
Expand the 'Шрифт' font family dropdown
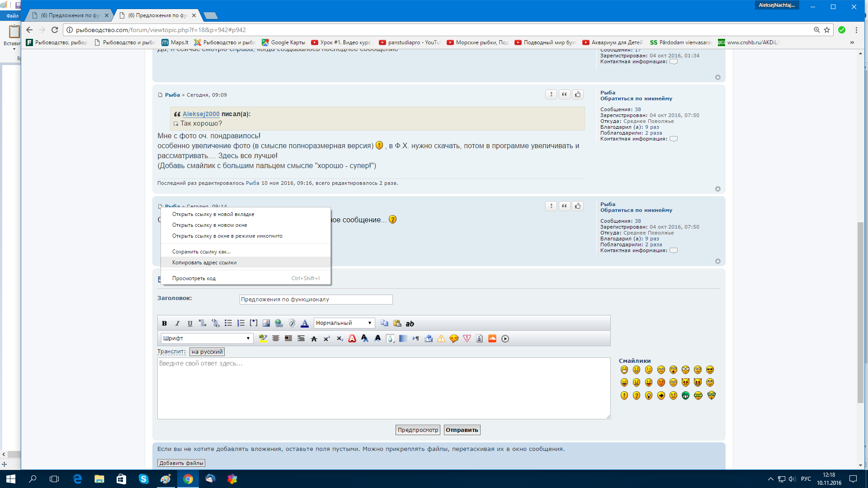(x=207, y=338)
